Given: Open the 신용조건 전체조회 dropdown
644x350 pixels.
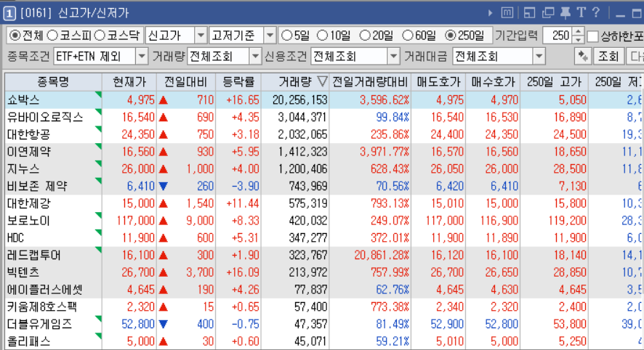Looking at the screenshot, I should click(393, 56).
